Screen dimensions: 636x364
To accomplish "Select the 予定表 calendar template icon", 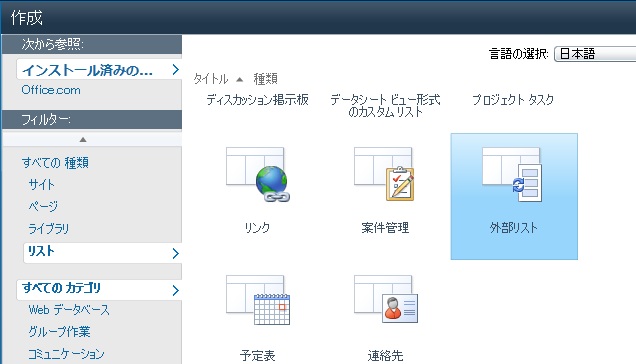I will [x=258, y=300].
